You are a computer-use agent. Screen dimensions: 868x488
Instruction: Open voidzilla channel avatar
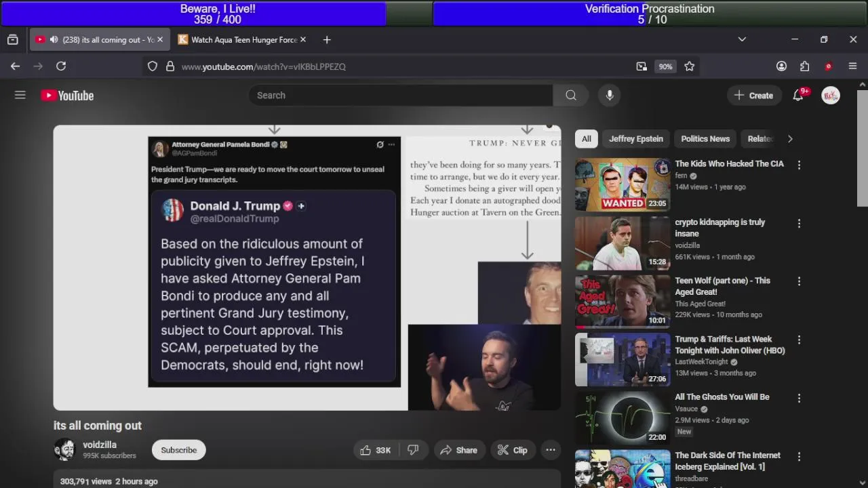(64, 450)
